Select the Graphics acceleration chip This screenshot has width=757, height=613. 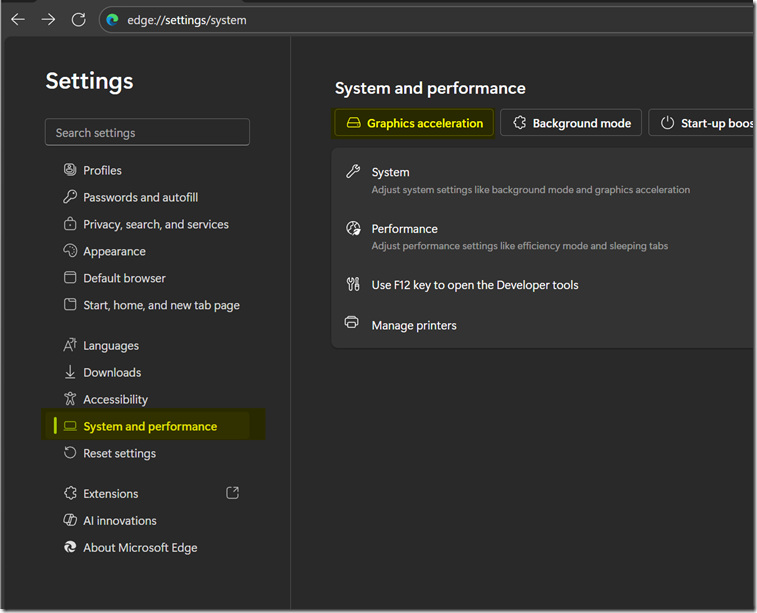tap(414, 123)
